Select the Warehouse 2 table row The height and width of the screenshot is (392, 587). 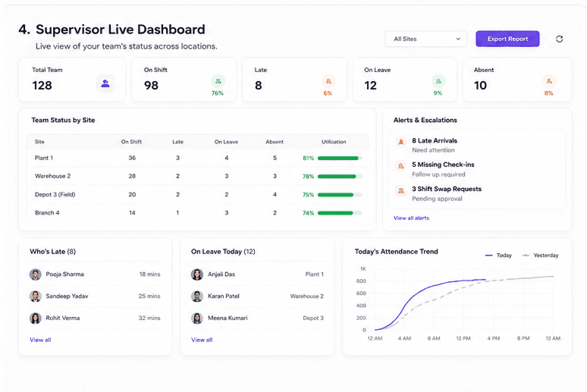pyautogui.click(x=198, y=176)
